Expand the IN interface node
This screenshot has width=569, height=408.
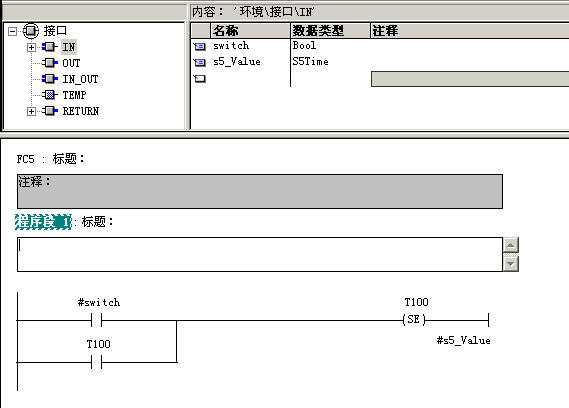click(32, 47)
